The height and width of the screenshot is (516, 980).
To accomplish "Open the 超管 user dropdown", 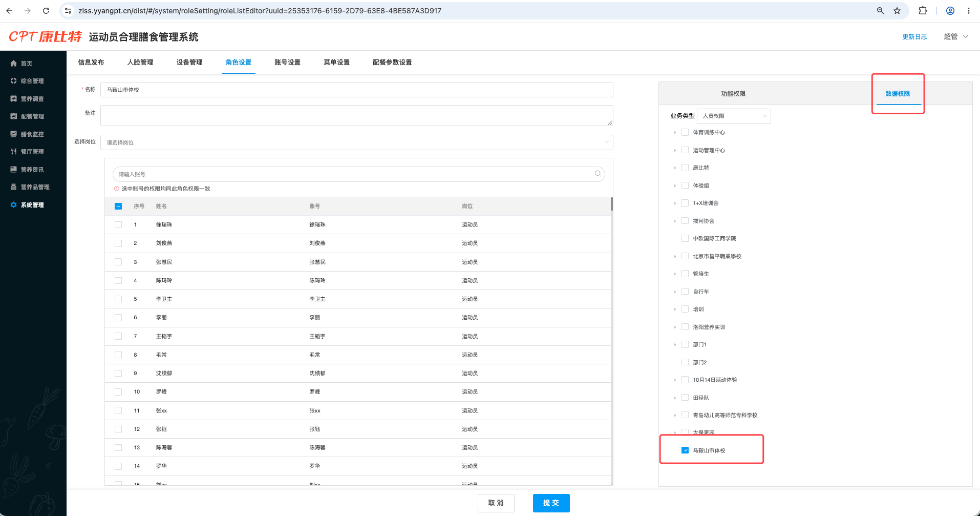I will click(956, 36).
